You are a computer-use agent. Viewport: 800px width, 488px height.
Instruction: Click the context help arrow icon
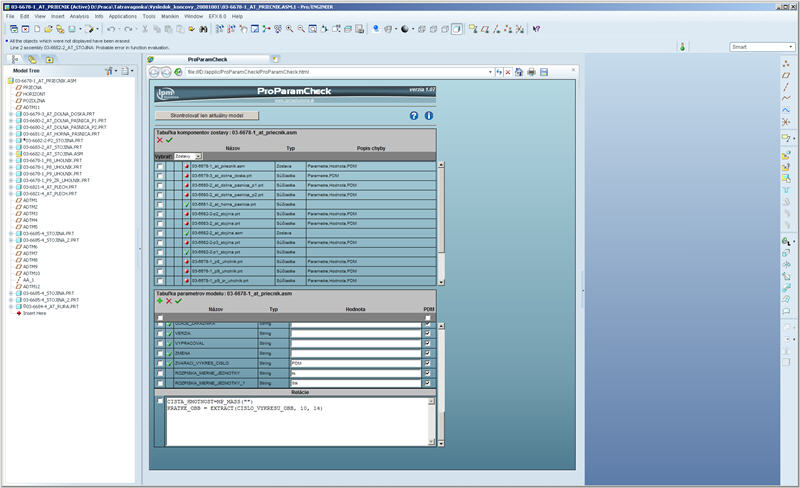pos(536,29)
